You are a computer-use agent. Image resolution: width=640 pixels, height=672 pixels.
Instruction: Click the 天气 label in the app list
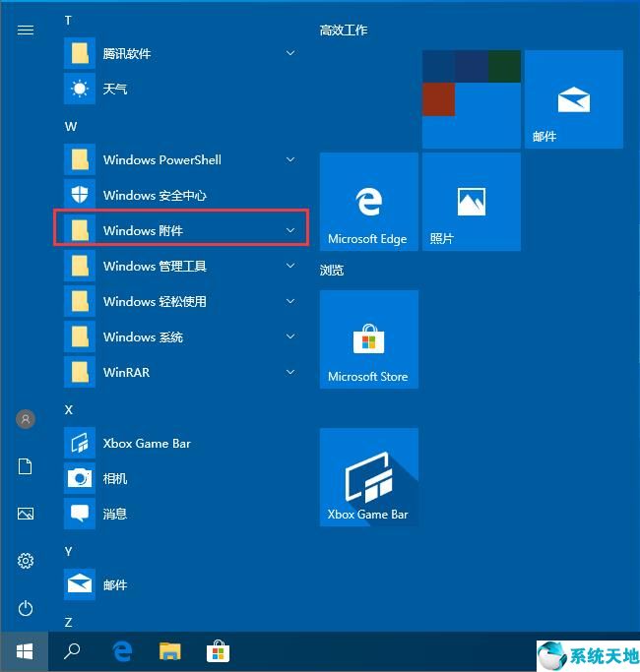115,90
